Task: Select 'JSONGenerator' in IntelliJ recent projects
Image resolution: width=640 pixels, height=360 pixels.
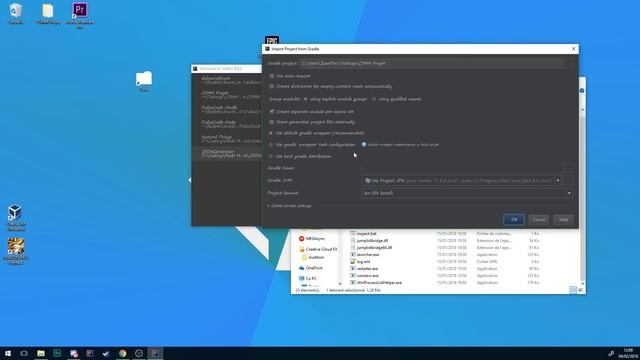Action: click(x=227, y=153)
